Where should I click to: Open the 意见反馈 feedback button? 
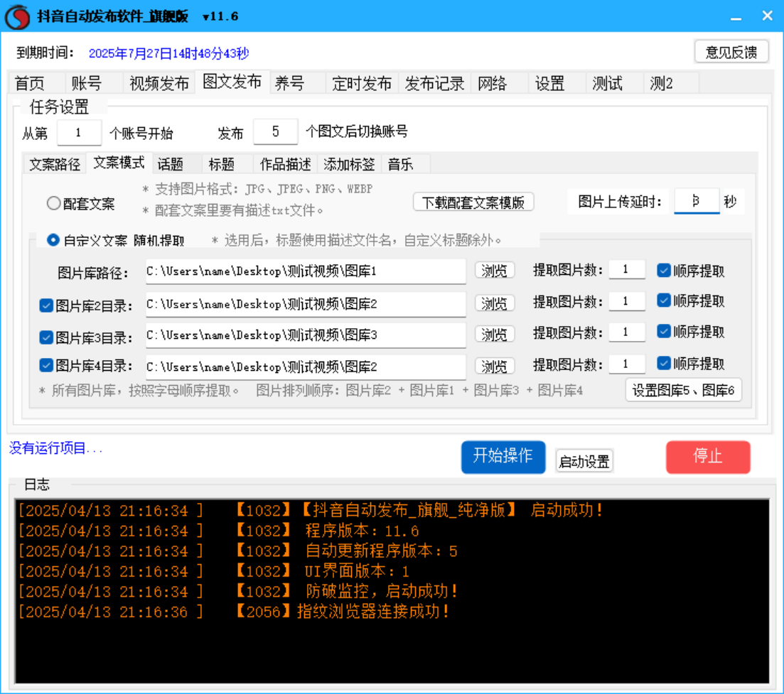[731, 51]
